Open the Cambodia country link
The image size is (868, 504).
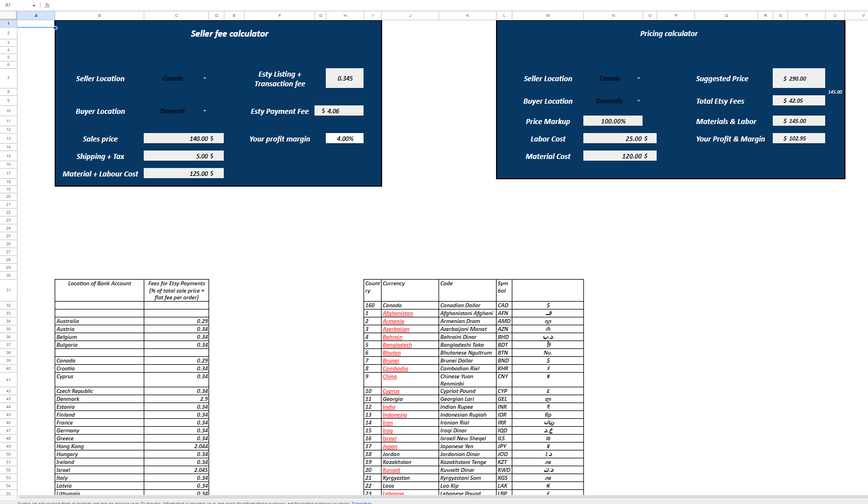pos(395,369)
